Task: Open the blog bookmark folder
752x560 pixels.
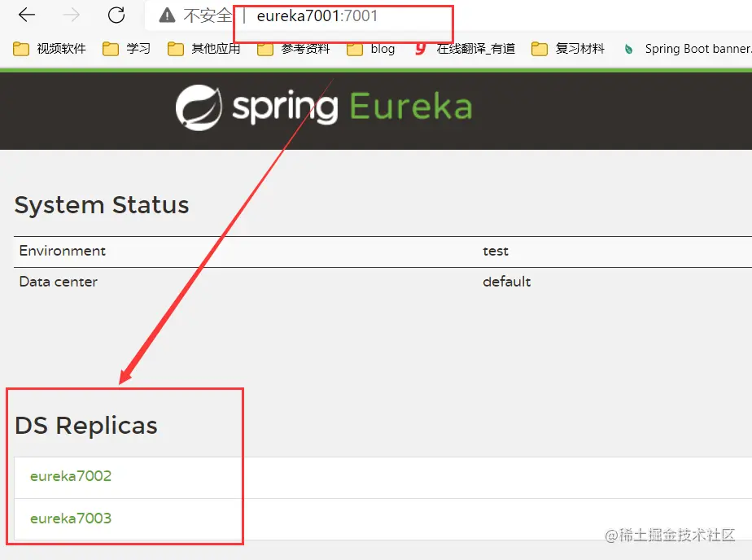Action: click(371, 48)
